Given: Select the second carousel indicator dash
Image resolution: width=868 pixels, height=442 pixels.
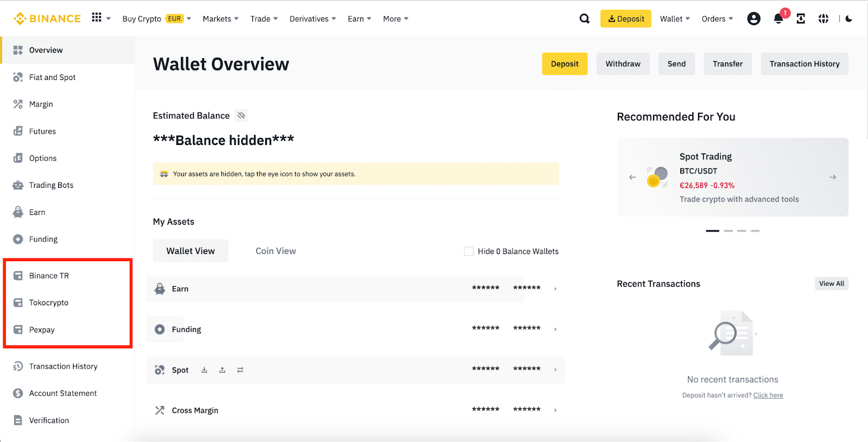Looking at the screenshot, I should click(x=728, y=231).
